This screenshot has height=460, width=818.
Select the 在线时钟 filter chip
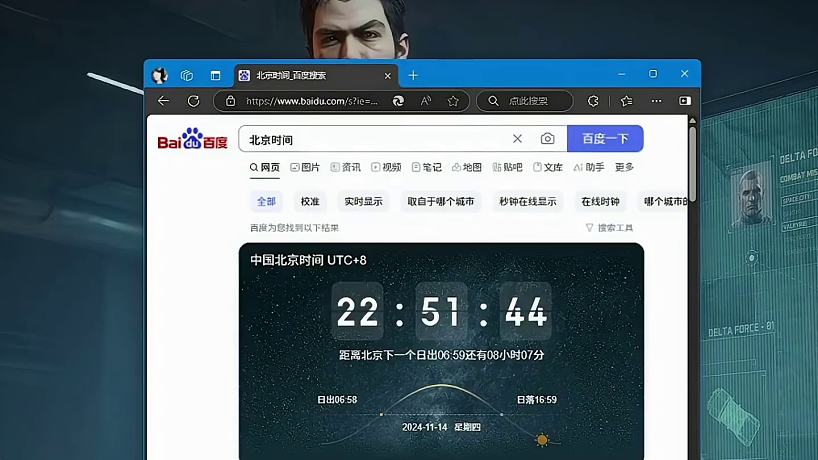(600, 201)
